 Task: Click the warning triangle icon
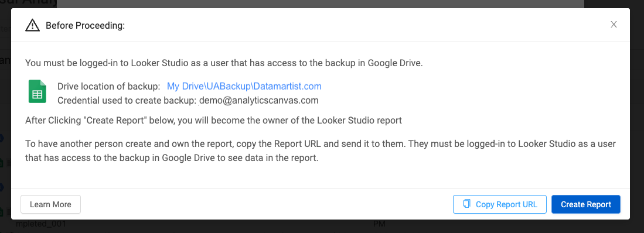(x=32, y=25)
